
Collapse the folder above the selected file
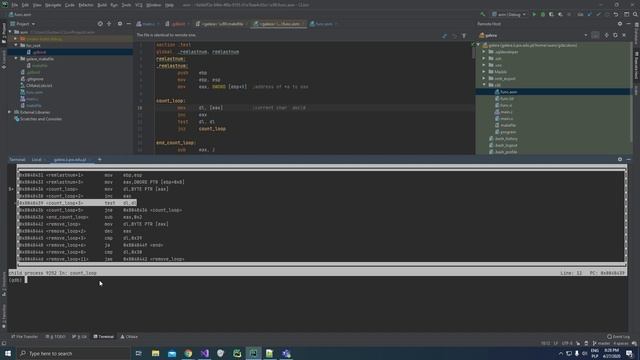point(16,45)
